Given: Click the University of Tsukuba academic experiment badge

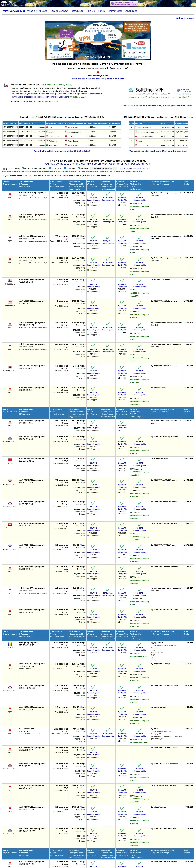Looking at the screenshot, I should click(124, 4).
